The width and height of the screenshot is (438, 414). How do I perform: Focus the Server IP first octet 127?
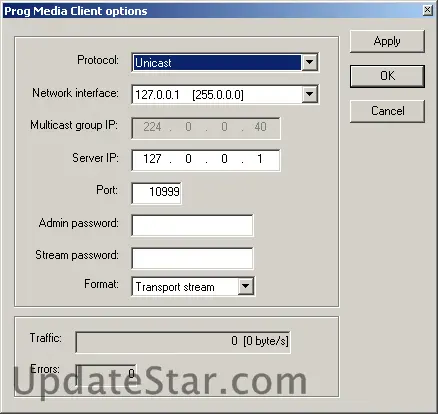[x=152, y=159]
